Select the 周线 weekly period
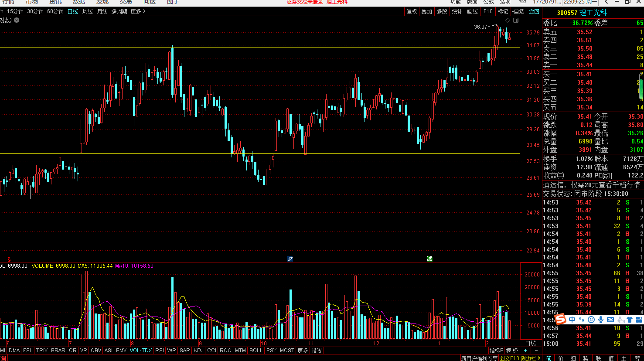This screenshot has height=361, width=644. point(88,11)
